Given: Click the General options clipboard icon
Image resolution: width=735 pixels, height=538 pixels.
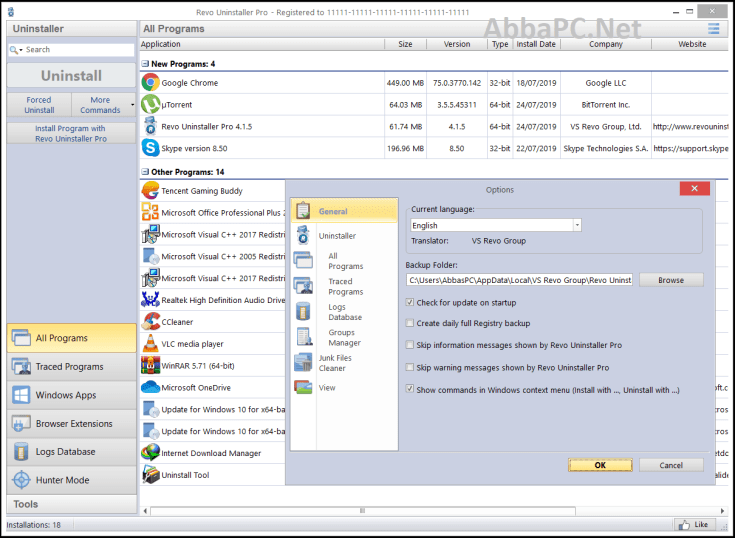Looking at the screenshot, I should (x=303, y=211).
